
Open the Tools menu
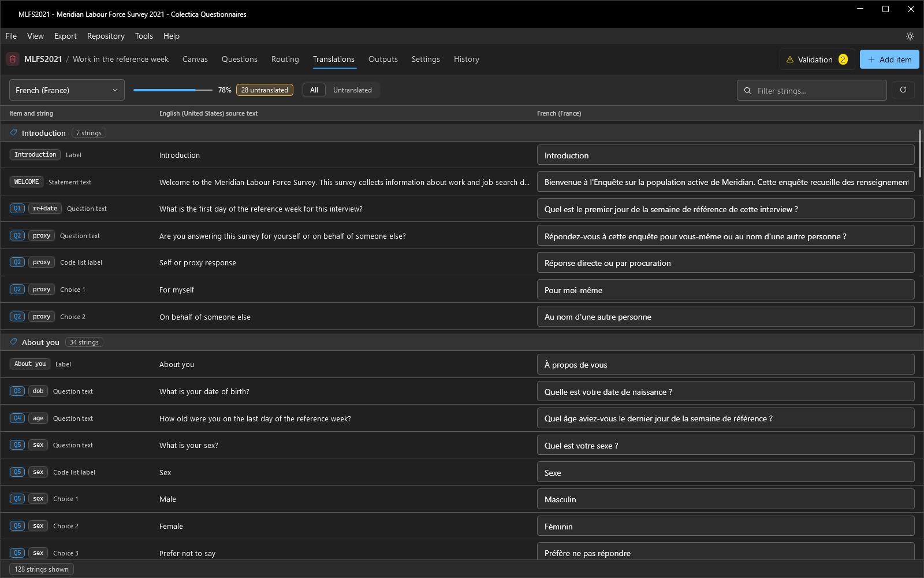point(144,36)
